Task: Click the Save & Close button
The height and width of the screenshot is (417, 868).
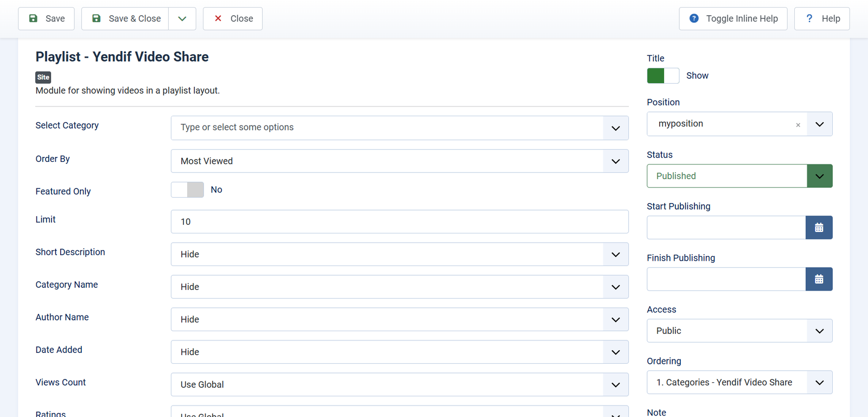Action: [125, 18]
